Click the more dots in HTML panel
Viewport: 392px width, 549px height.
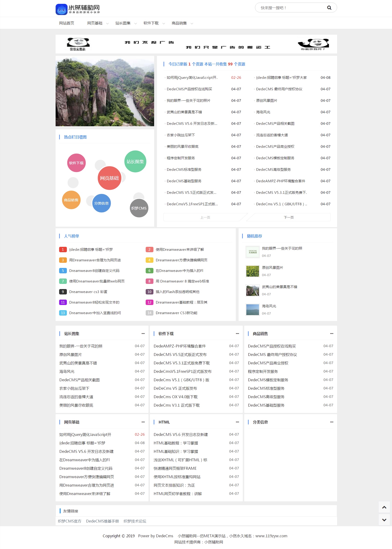pos(237,422)
